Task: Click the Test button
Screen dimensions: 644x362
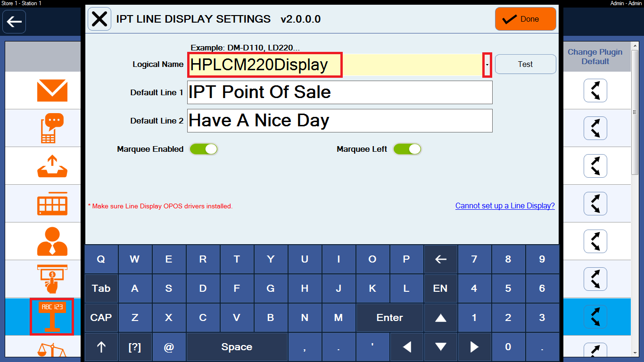Action: coord(526,64)
